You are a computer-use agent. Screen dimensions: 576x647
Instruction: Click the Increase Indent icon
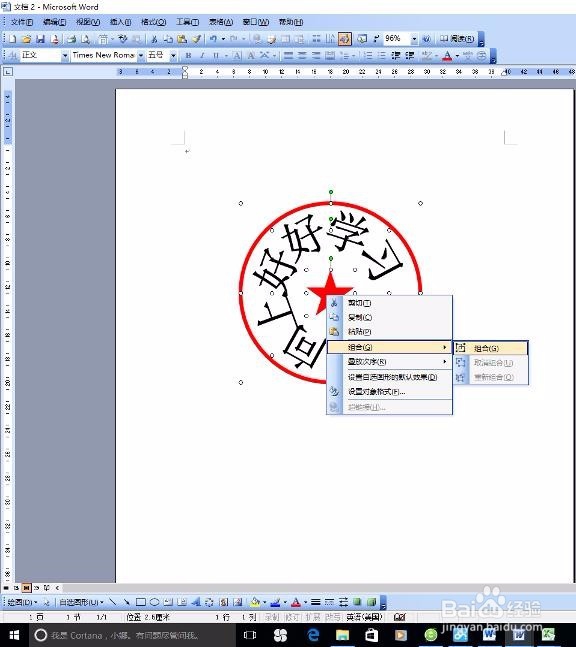click(410, 55)
